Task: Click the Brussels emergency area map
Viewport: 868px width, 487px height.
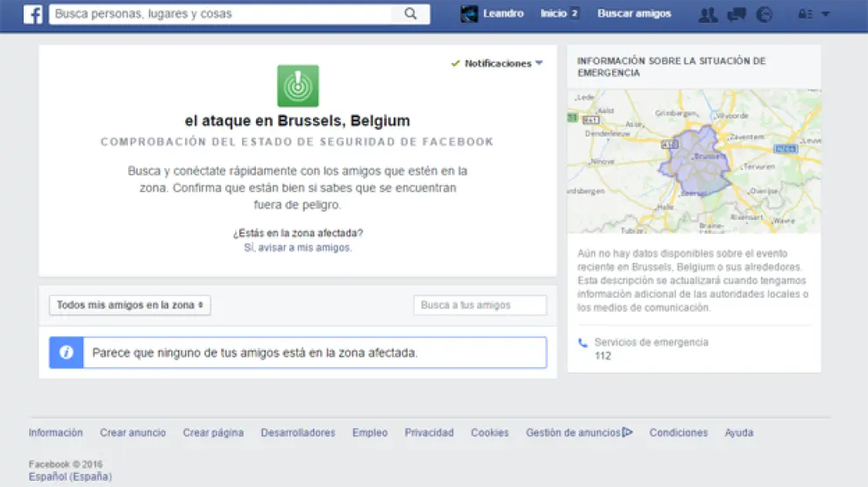Action: pyautogui.click(x=694, y=161)
